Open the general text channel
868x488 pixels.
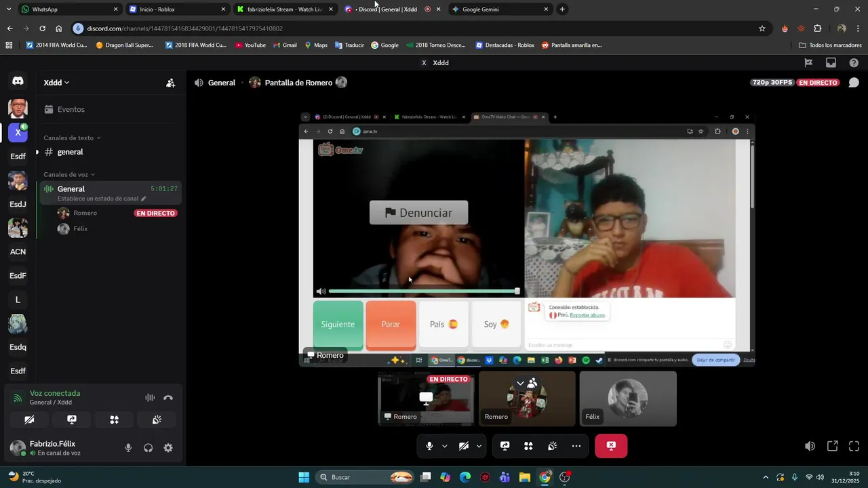[x=70, y=152]
